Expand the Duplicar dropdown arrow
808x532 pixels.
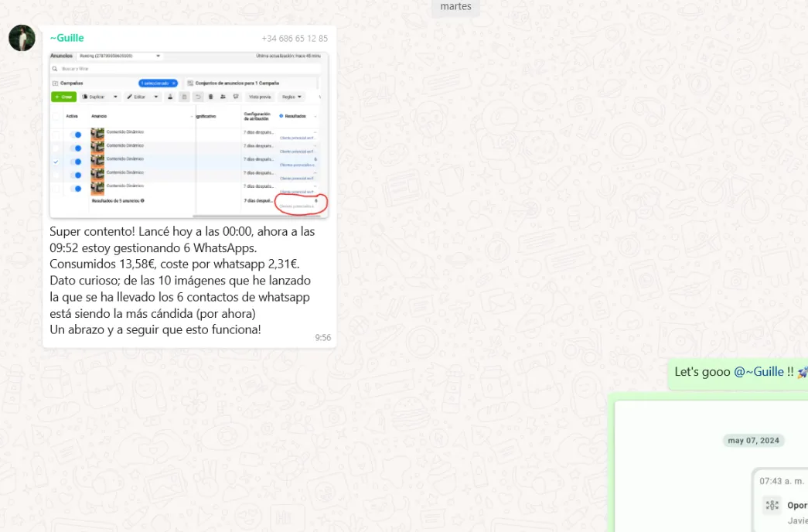pyautogui.click(x=116, y=97)
